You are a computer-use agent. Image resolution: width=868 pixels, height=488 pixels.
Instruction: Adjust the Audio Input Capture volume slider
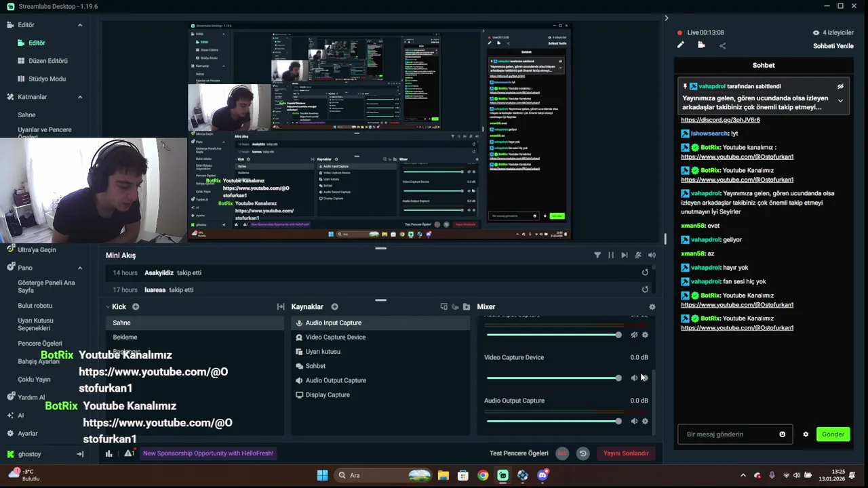tap(553, 335)
